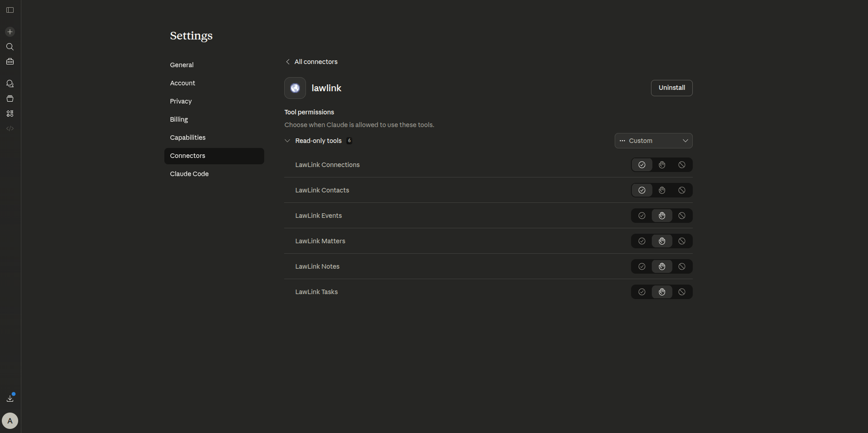Click the LawLink Matters tool name

point(321,241)
